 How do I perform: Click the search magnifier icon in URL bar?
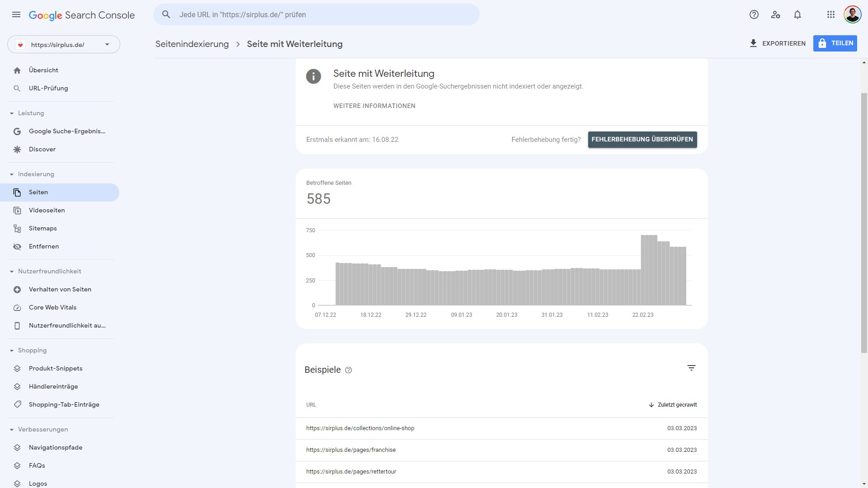[x=166, y=14]
